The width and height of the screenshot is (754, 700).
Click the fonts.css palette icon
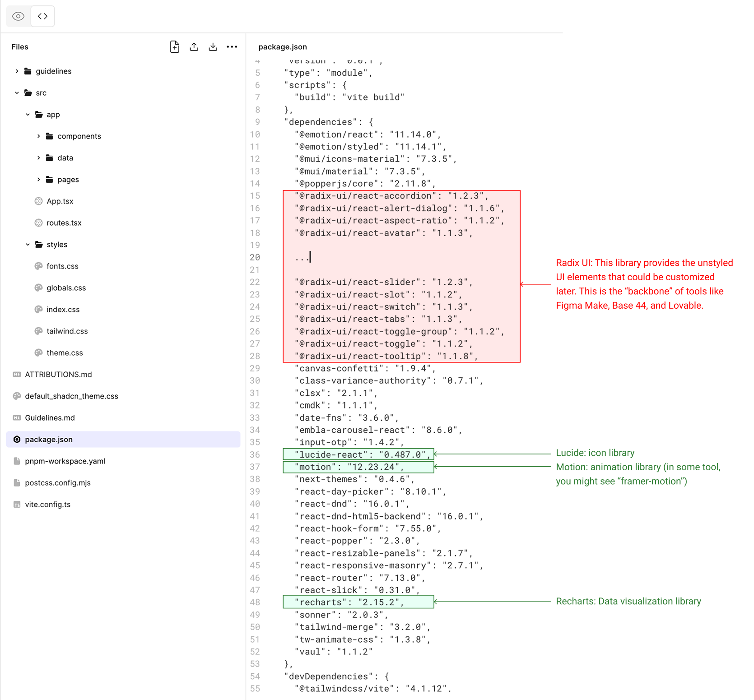tap(38, 266)
